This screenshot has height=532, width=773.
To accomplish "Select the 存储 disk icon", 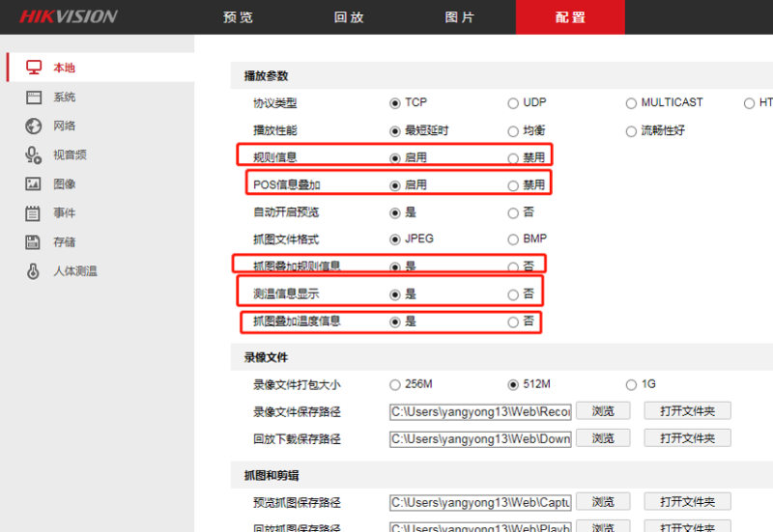I will 34,242.
